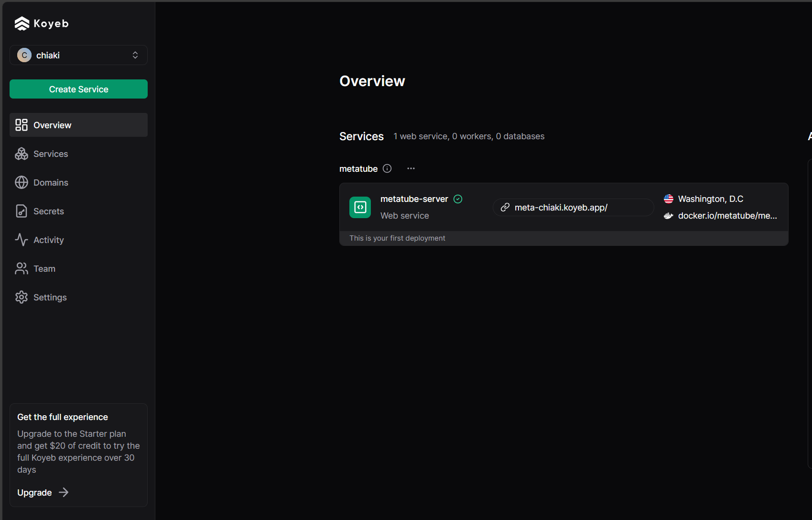This screenshot has height=520, width=812.
Task: Open the Services sidebar item
Action: pyautogui.click(x=78, y=154)
